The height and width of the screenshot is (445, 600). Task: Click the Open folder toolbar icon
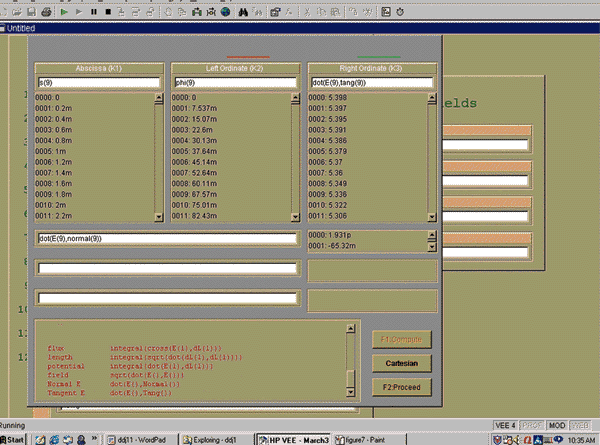click(x=17, y=12)
